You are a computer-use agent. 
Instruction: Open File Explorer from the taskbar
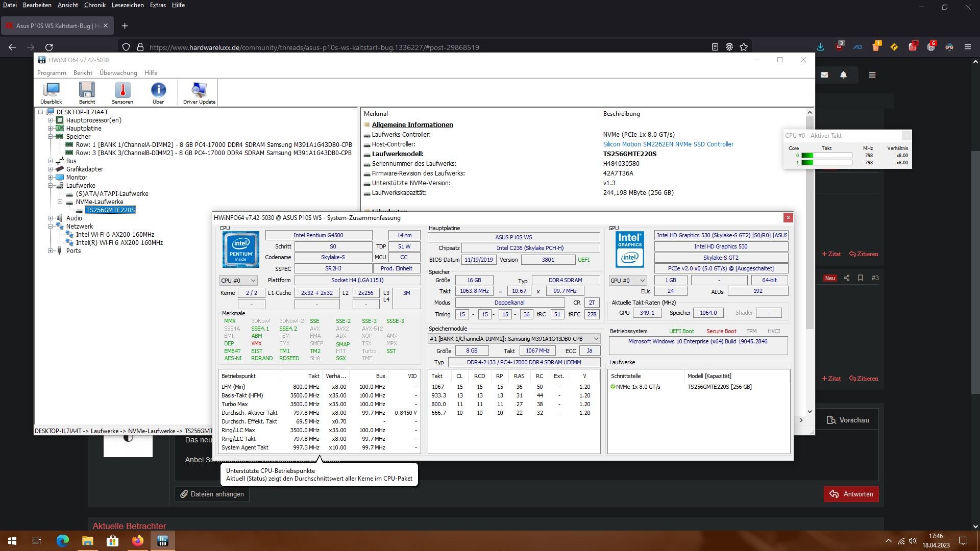pyautogui.click(x=87, y=541)
